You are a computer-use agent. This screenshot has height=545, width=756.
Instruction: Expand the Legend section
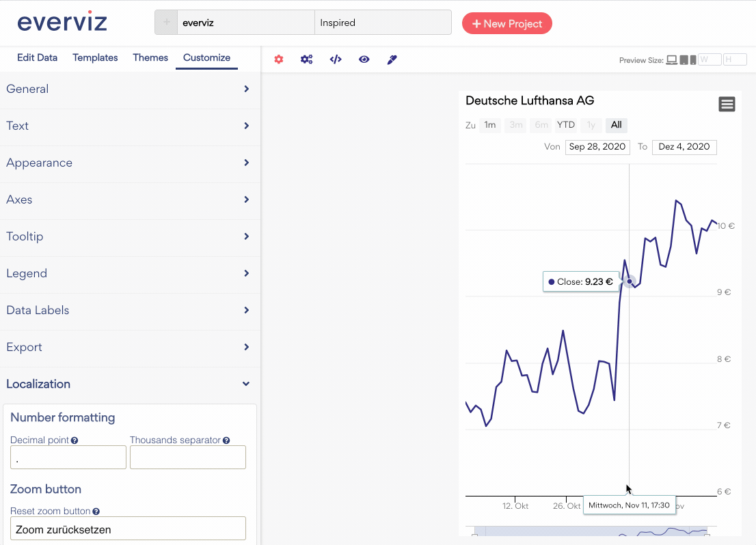coord(129,273)
